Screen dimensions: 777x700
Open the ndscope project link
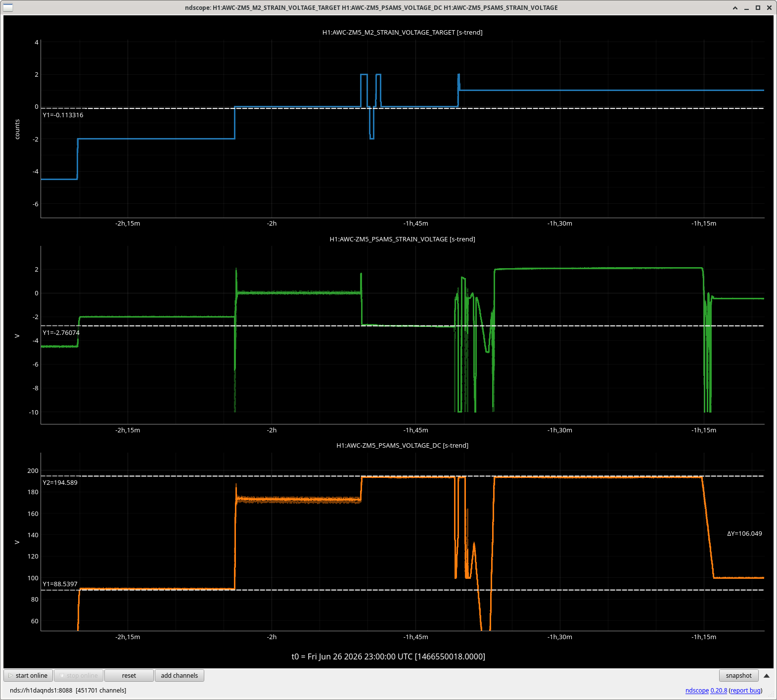tap(697, 690)
